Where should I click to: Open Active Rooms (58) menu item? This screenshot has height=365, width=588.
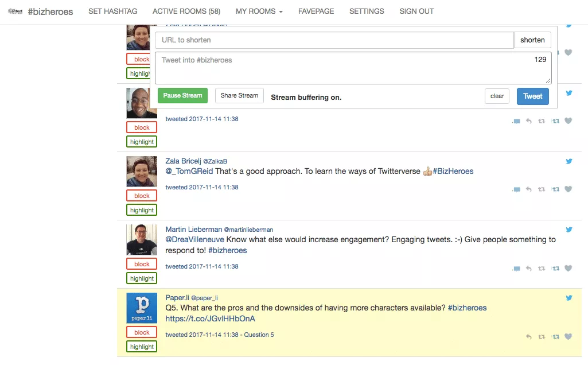tap(186, 11)
